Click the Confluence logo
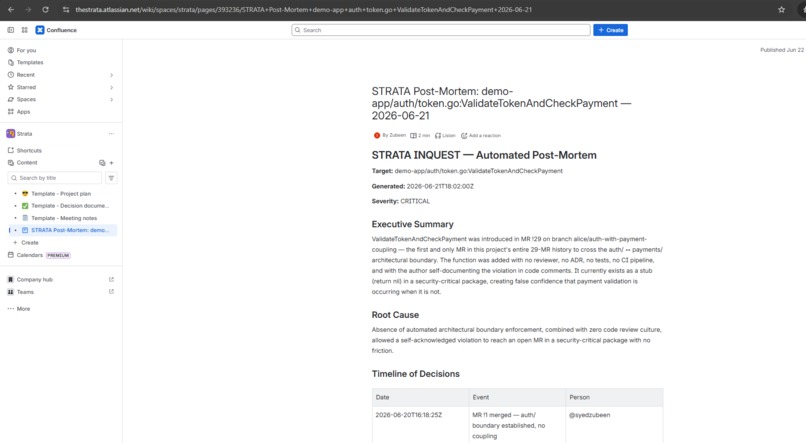 click(56, 30)
